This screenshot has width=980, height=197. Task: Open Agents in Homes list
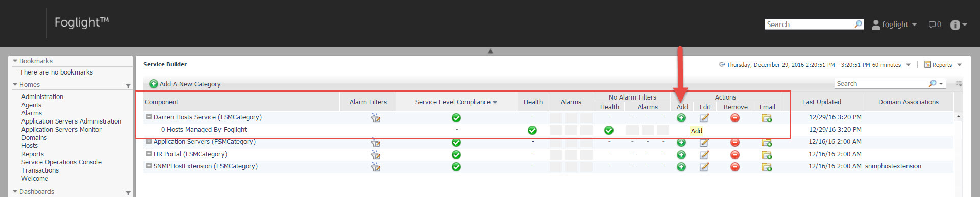(x=31, y=105)
